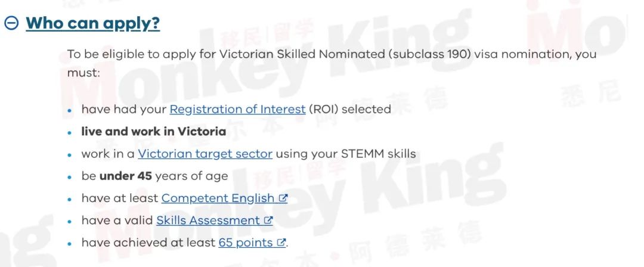The width and height of the screenshot is (644, 267).
Task: Click the '(ROI) selected' text
Action: pyautogui.click(x=350, y=109)
